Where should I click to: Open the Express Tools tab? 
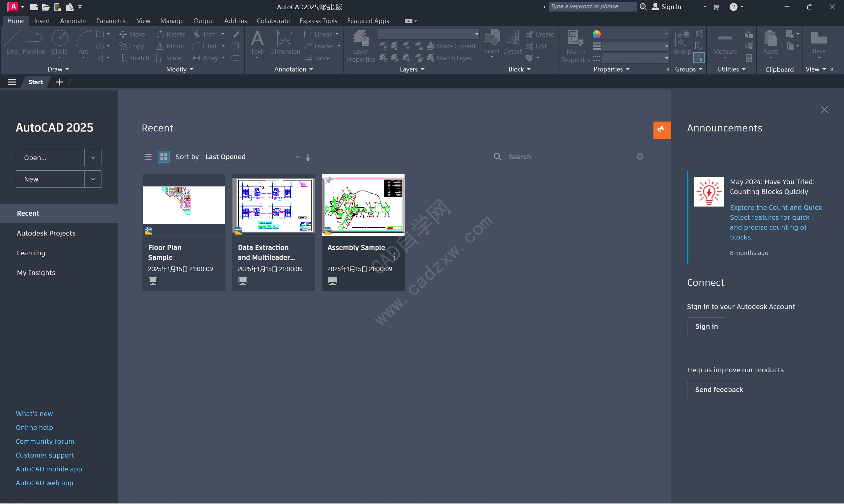coord(318,21)
